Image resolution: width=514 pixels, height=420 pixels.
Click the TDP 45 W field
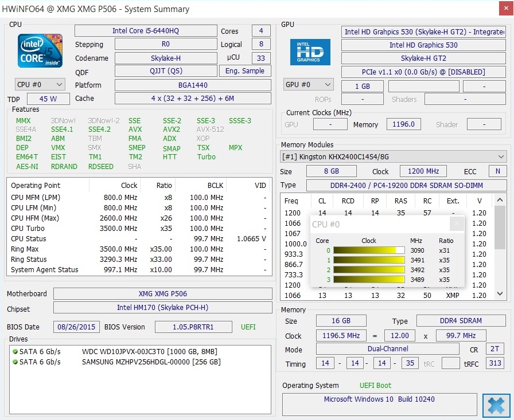(48, 99)
